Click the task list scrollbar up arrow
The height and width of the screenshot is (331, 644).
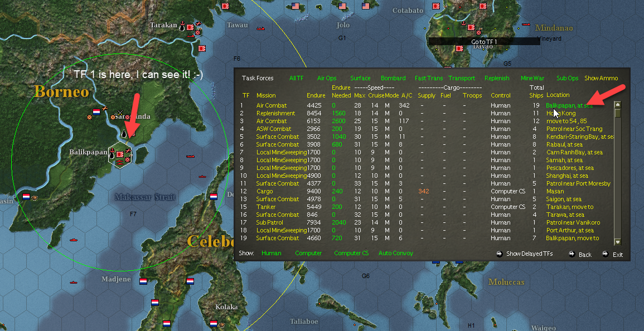[617, 105]
